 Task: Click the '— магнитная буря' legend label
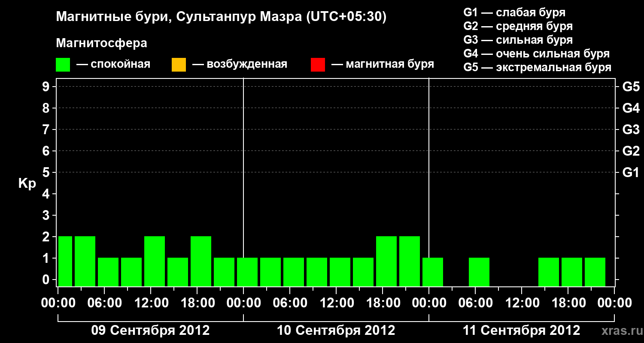pos(383,65)
